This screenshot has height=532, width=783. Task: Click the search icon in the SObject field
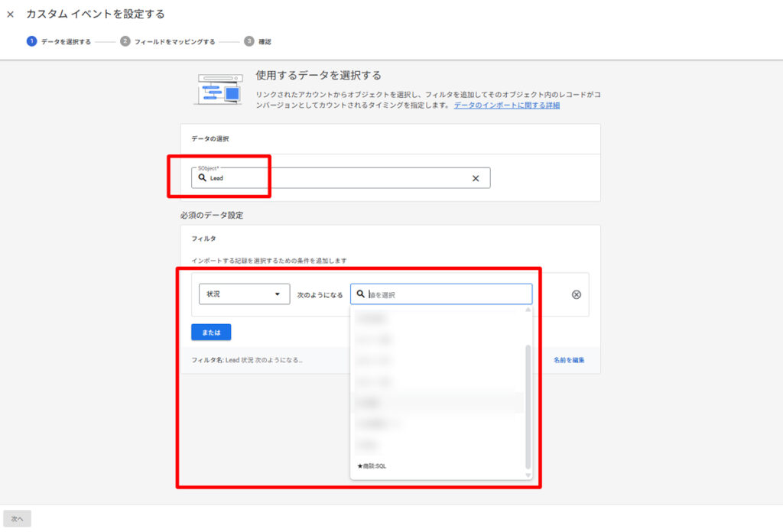tap(202, 178)
